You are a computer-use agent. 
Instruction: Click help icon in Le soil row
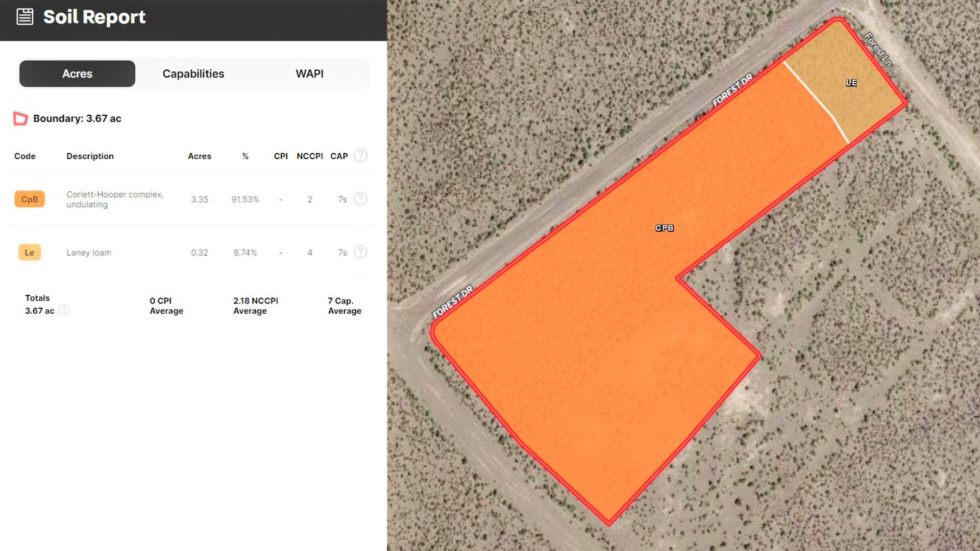click(x=360, y=252)
